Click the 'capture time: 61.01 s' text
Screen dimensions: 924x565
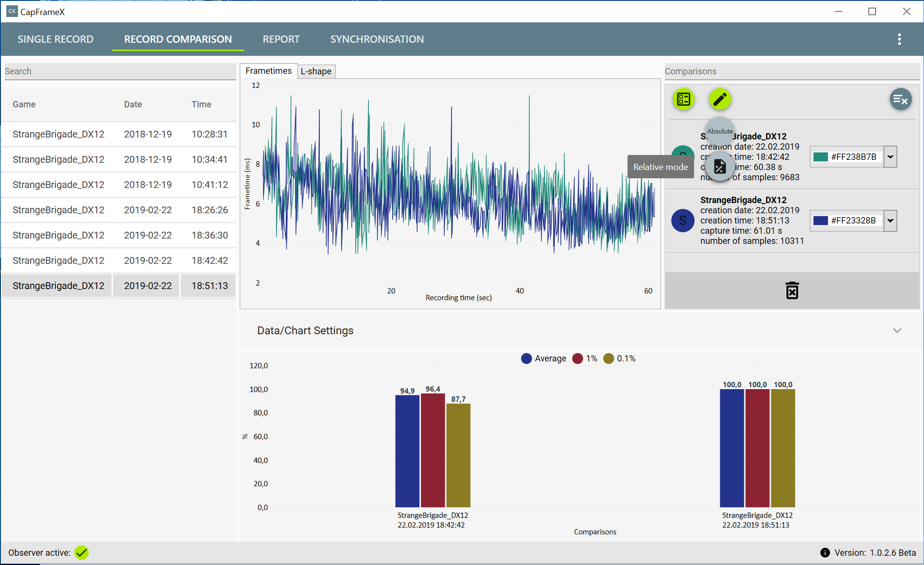741,231
